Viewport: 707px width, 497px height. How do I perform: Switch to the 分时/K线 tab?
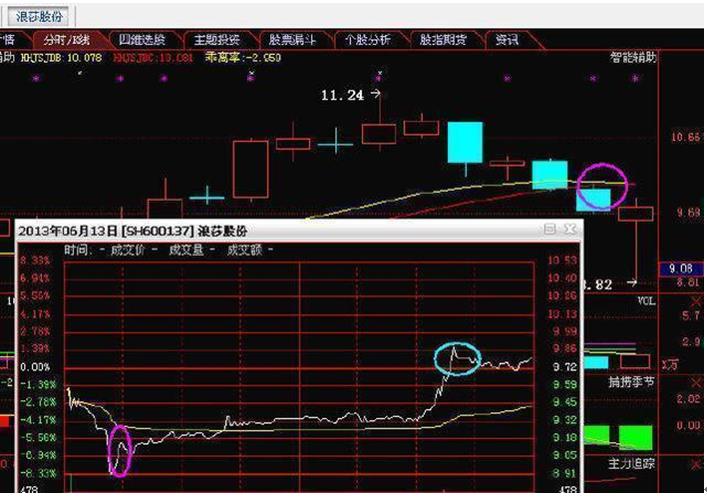[x=68, y=40]
